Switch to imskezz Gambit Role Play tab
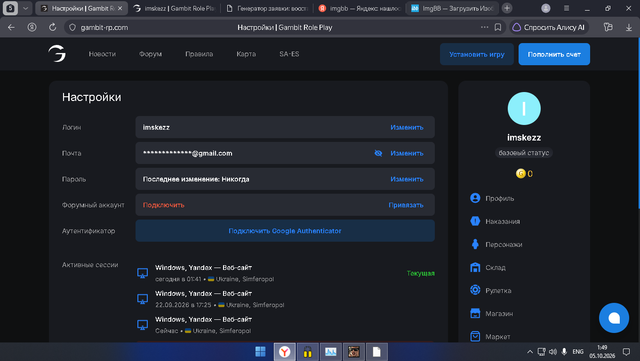The image size is (640, 361). click(175, 8)
